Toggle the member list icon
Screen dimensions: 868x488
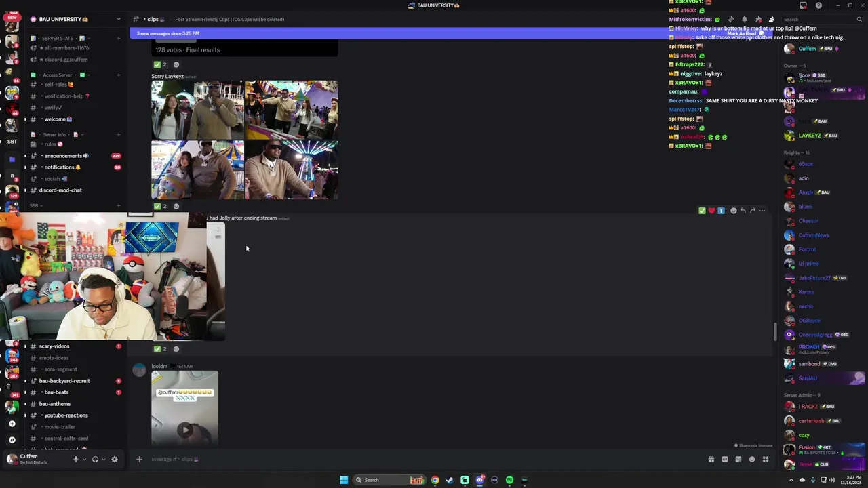(x=772, y=20)
